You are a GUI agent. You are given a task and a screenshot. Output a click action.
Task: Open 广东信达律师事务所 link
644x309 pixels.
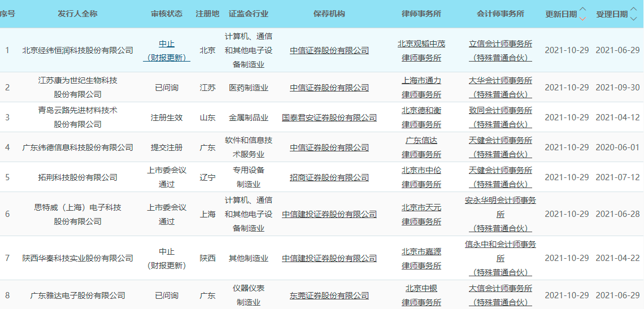tap(421, 147)
